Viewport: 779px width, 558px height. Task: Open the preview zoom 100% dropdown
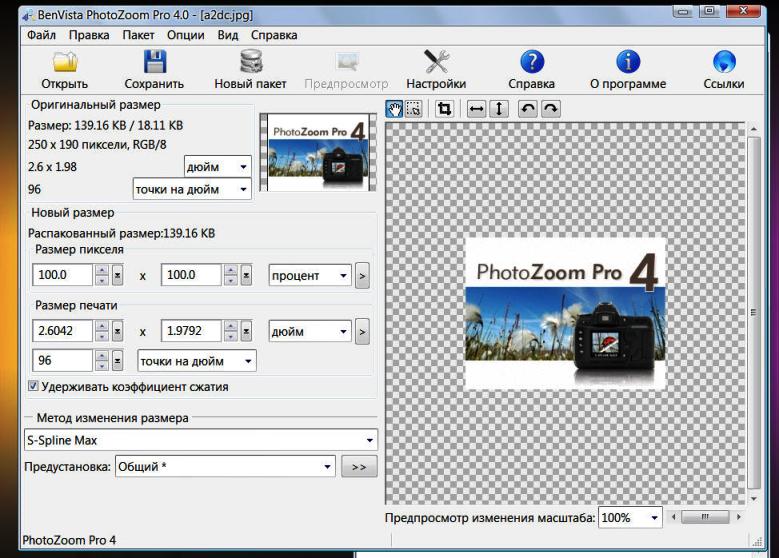(x=655, y=518)
